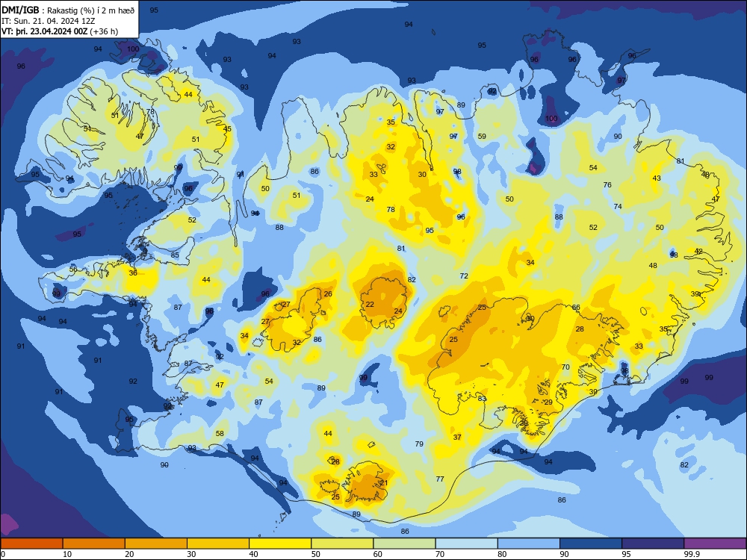This screenshot has height=560, width=747.
Task: Select the humidity value '29' on the map
Action: pyautogui.click(x=548, y=402)
